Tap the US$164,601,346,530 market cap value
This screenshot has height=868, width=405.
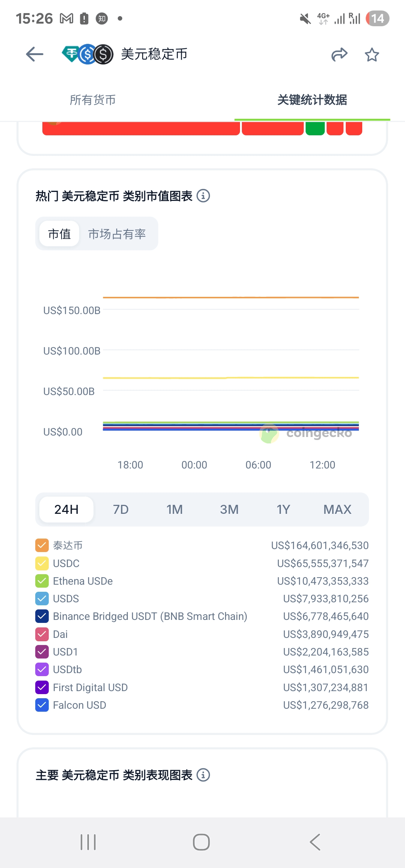coord(320,545)
